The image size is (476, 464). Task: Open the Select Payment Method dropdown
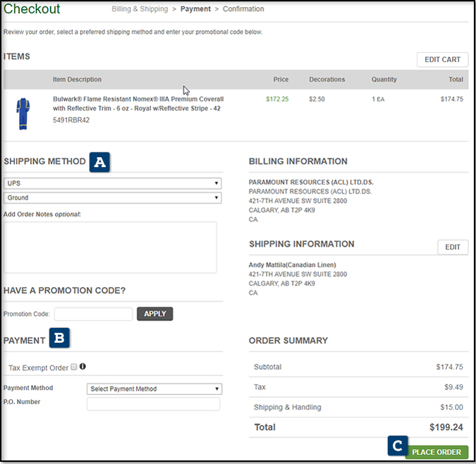[x=154, y=389]
